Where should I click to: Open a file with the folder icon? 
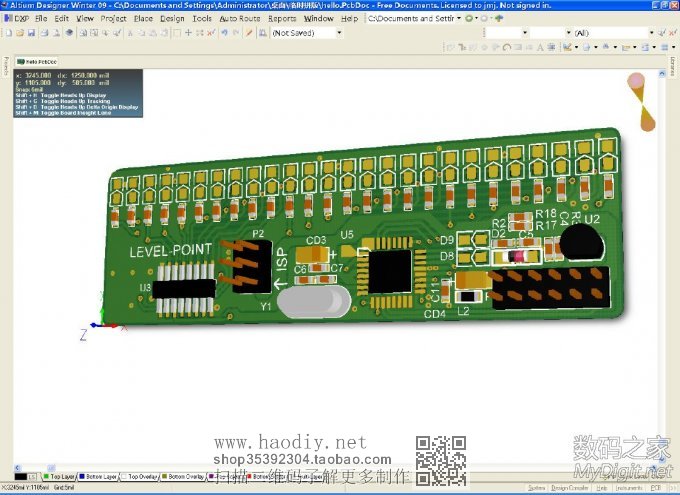pos(19,33)
